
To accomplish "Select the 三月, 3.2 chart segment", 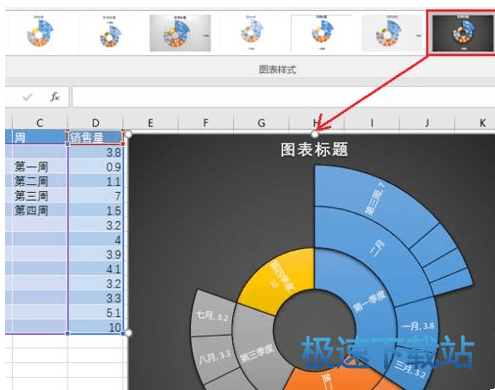I will [x=410, y=370].
